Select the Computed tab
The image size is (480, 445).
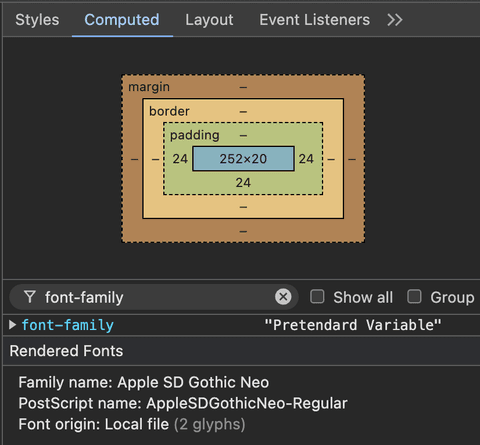(x=122, y=20)
